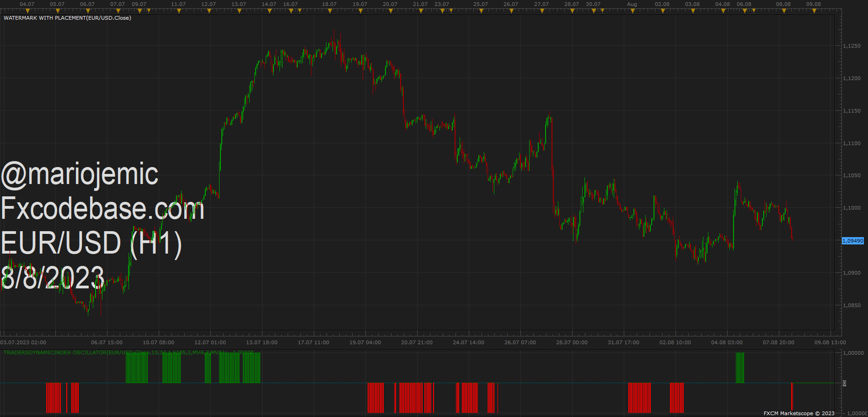The height and width of the screenshot is (417, 868).
Task: Click the 1,1050 price axis label
Action: tap(852, 175)
